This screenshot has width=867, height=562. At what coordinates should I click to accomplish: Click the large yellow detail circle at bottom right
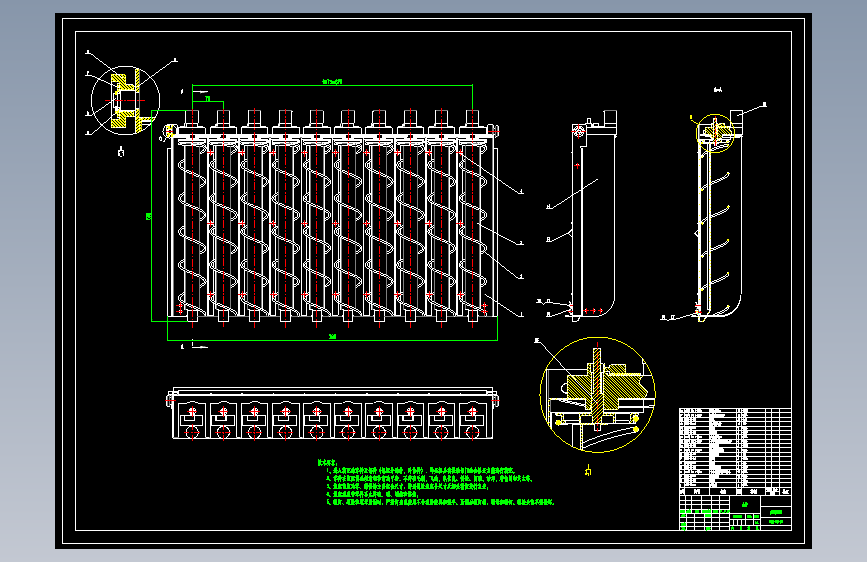(598, 394)
